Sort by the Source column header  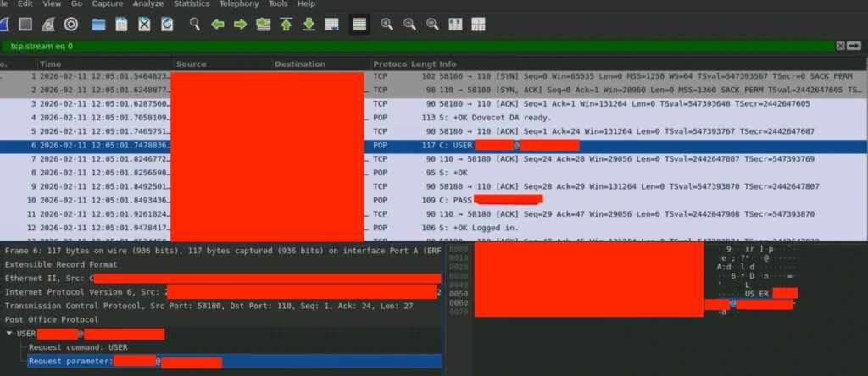point(224,64)
